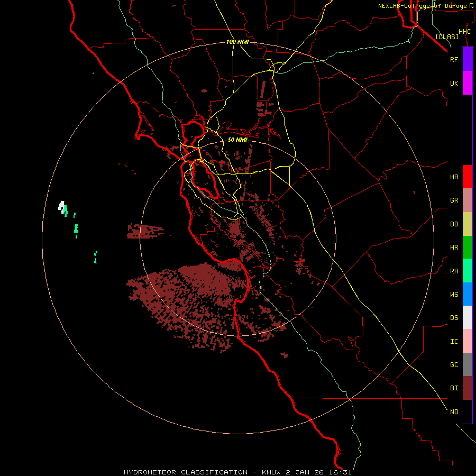This screenshot has height=476, width=476.
Task: Click the HYDROMETEOR CLASSIFICATION KMUX title caption
Action: click(x=237, y=472)
